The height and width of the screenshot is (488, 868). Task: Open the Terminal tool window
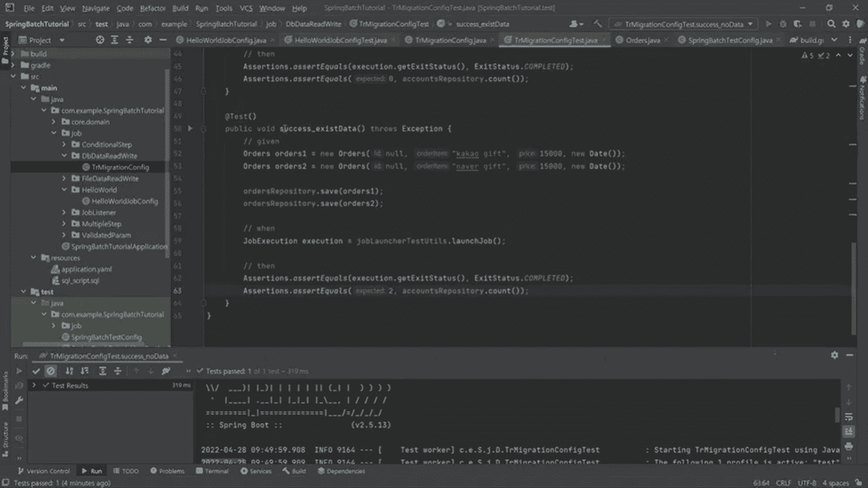(x=212, y=471)
